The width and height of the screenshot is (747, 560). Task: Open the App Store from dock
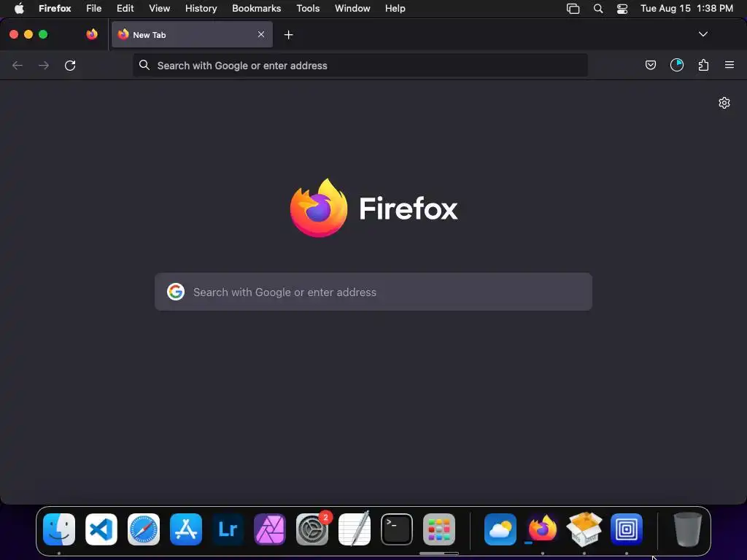coord(186,529)
